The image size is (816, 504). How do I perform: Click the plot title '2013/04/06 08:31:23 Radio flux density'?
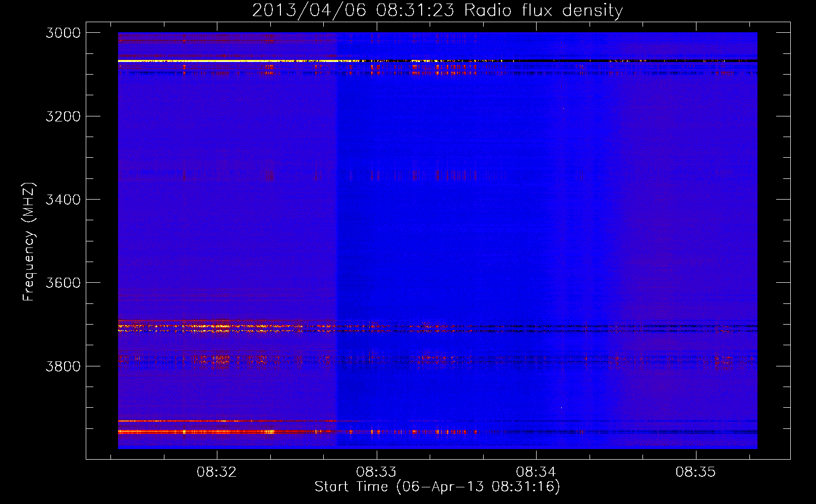click(x=437, y=11)
